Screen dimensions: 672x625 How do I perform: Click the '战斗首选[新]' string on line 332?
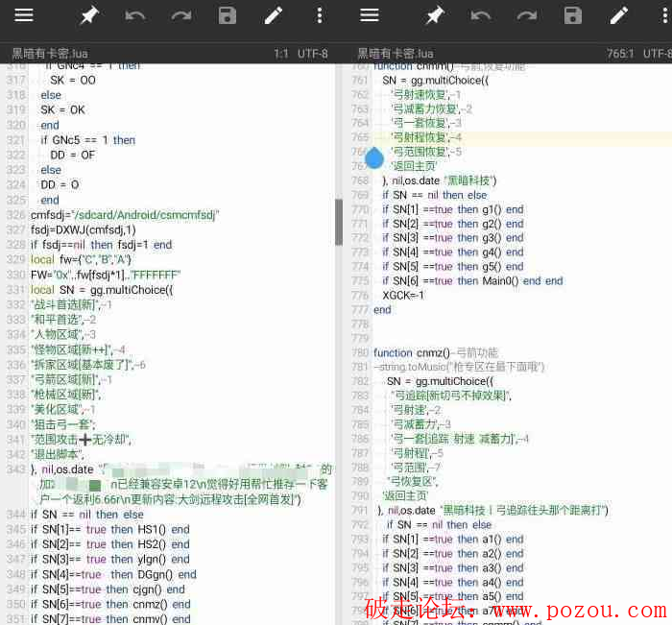[x=65, y=304]
